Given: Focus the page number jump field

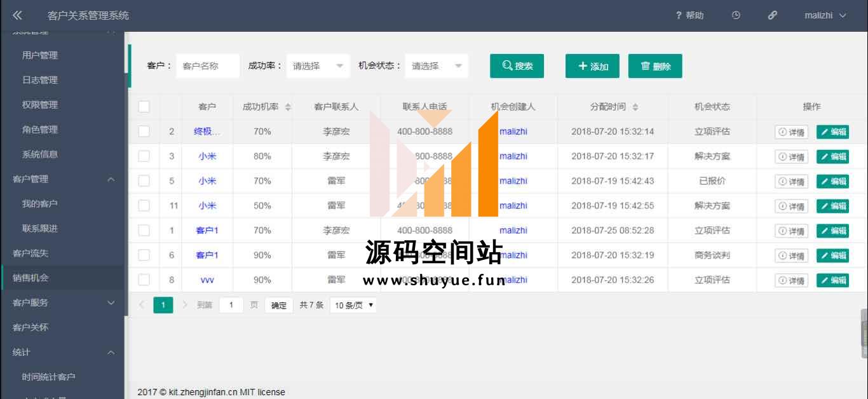Looking at the screenshot, I should click(x=231, y=305).
